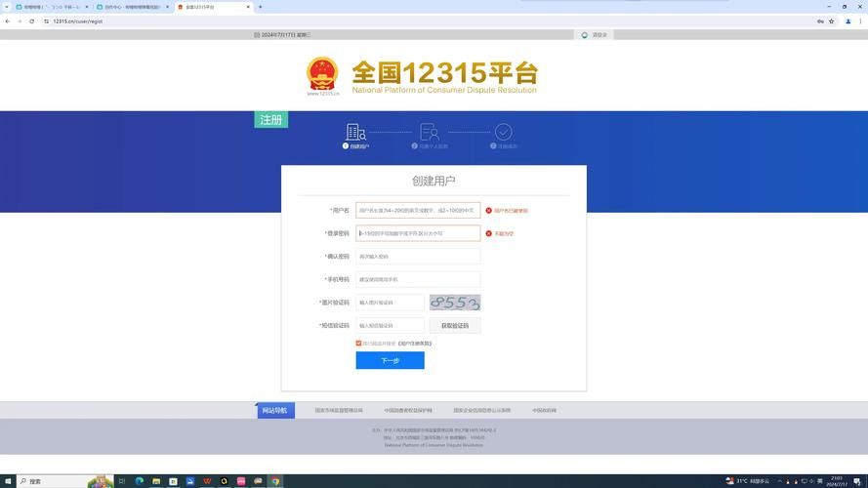Switch to the first browser tab
The width and height of the screenshot is (868, 488).
click(52, 7)
